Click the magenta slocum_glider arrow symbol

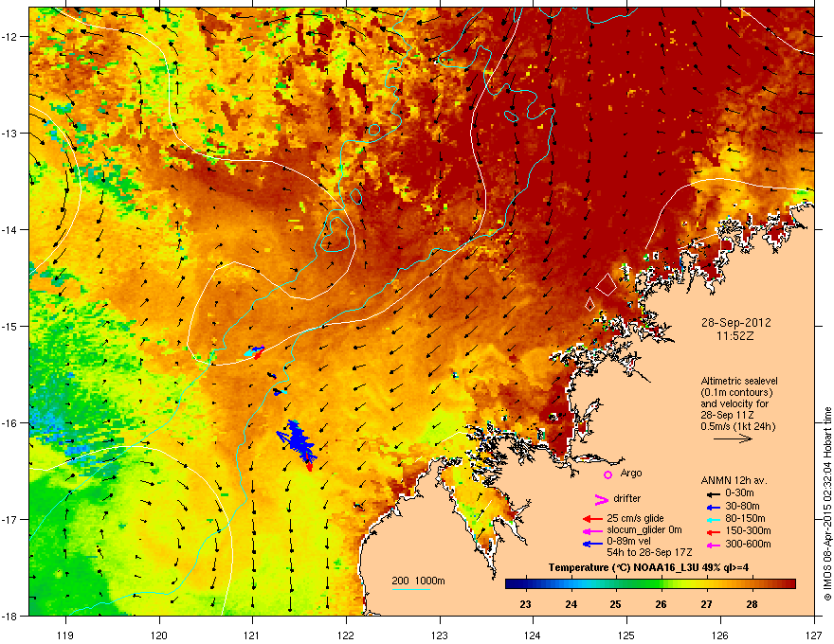click(x=592, y=531)
